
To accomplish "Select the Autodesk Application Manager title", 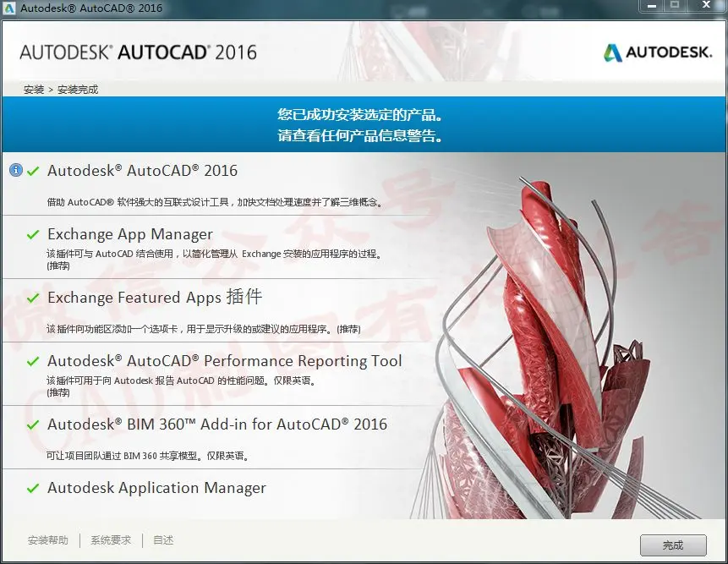I will pos(157,488).
